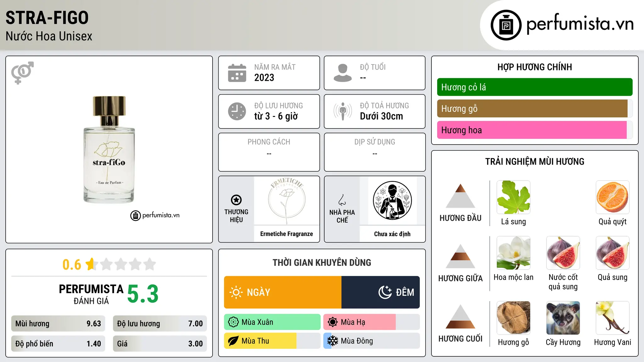This screenshot has height=362, width=644.
Task: Click the Mùa Thu season bar
Action: coord(272,341)
